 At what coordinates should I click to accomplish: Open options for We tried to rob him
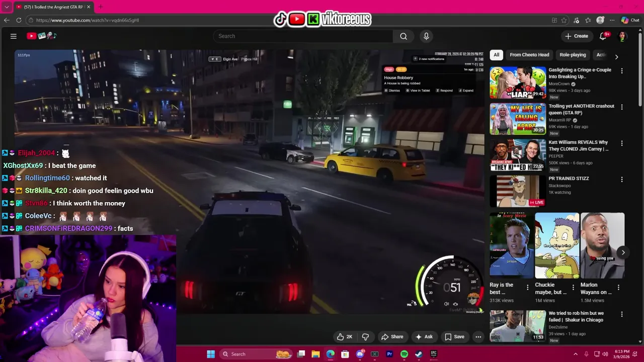[622, 314]
